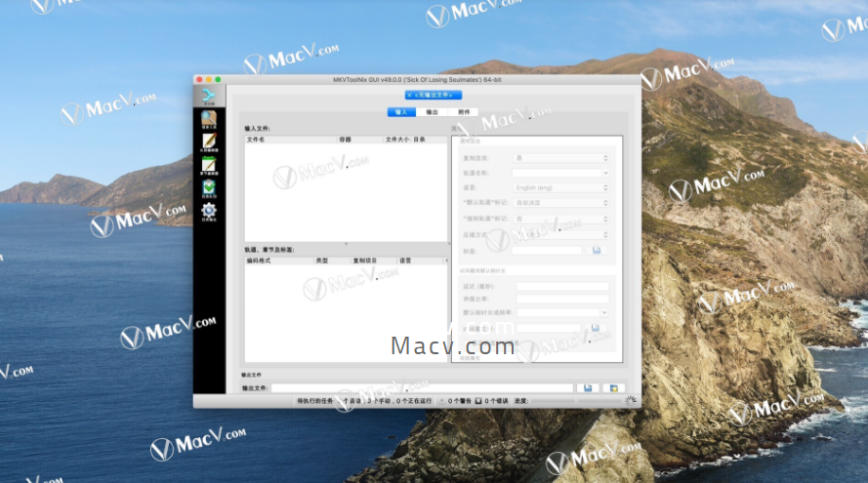Open the chapter editor notepad icon
This screenshot has height=483, width=868.
point(209,166)
